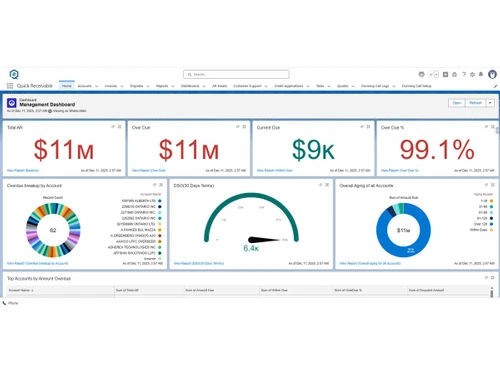Go to the Accounts tab
500x375 pixels.
tap(85, 86)
